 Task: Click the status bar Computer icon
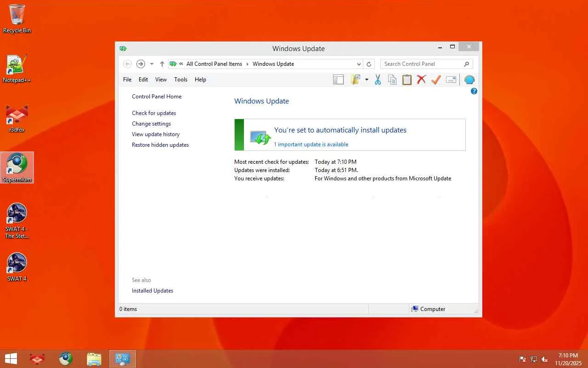[415, 309]
